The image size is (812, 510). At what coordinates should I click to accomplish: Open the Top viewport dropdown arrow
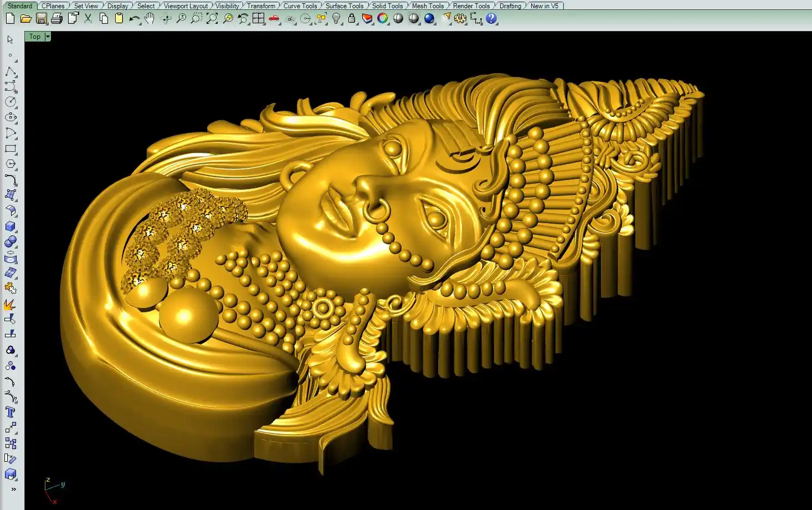point(48,37)
